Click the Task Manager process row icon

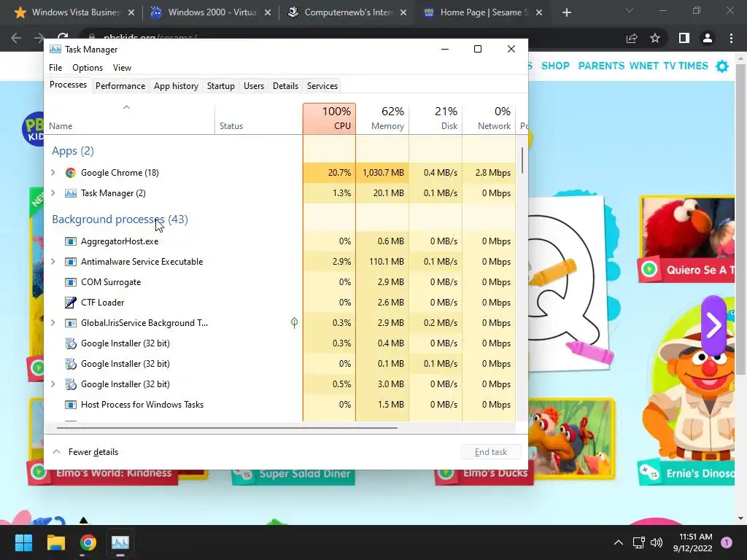[x=71, y=193]
